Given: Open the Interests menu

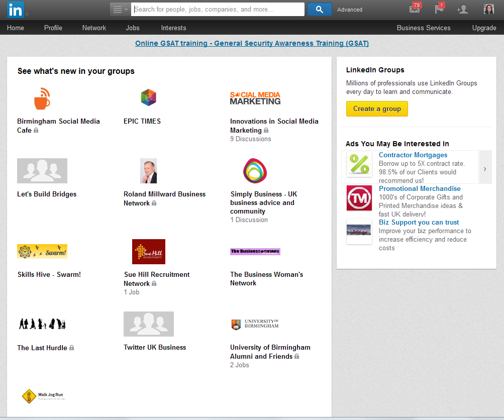Looking at the screenshot, I should [x=173, y=28].
